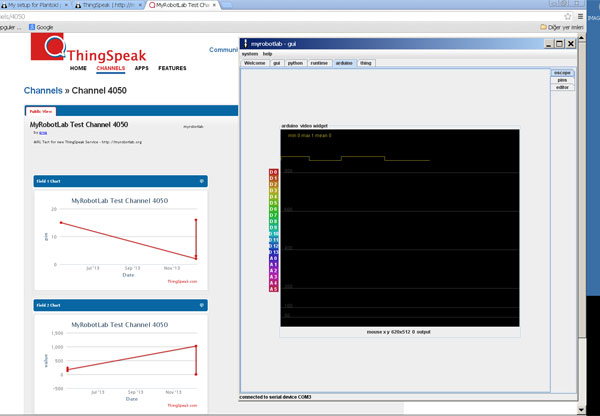Toggle pin D8 trace

(273, 221)
